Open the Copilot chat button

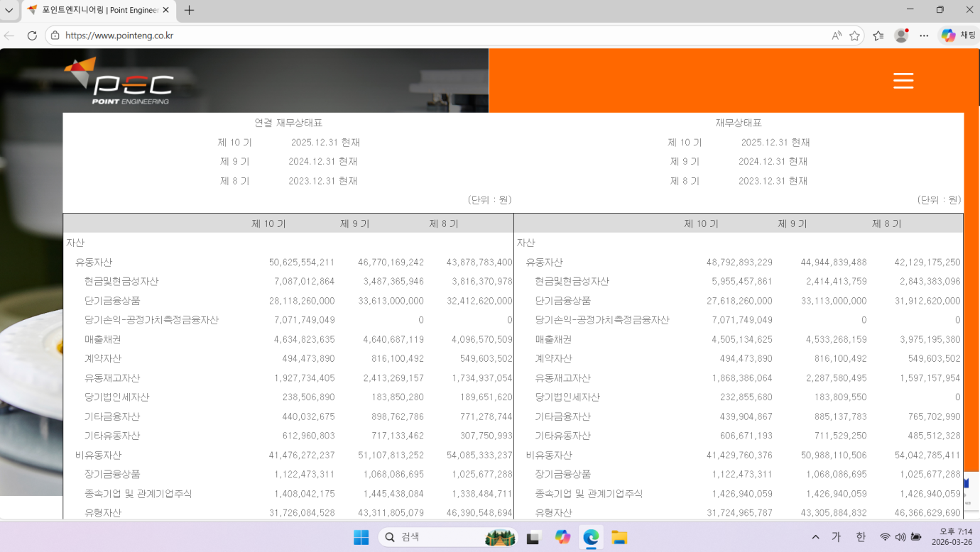[958, 35]
